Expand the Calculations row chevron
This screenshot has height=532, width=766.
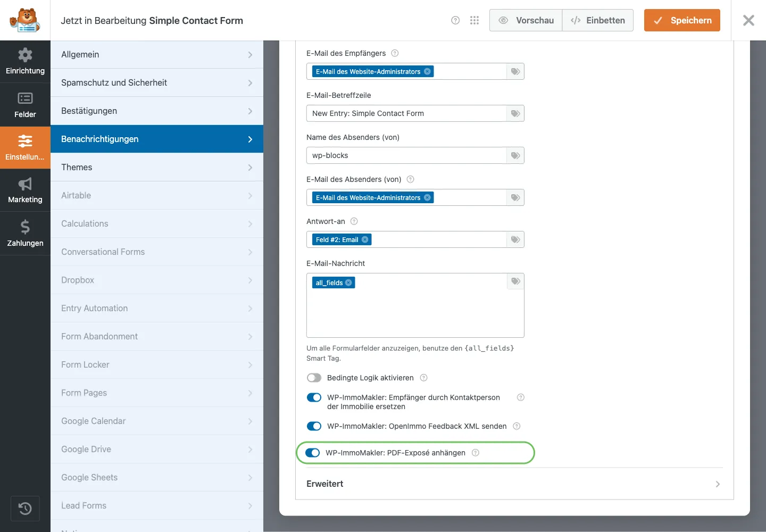click(x=250, y=223)
